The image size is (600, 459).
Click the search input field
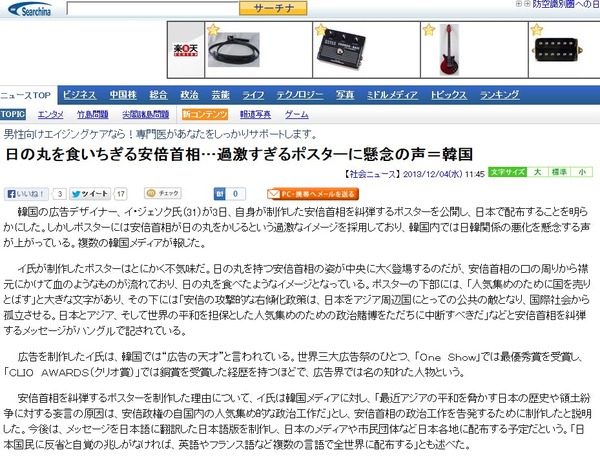(153, 8)
